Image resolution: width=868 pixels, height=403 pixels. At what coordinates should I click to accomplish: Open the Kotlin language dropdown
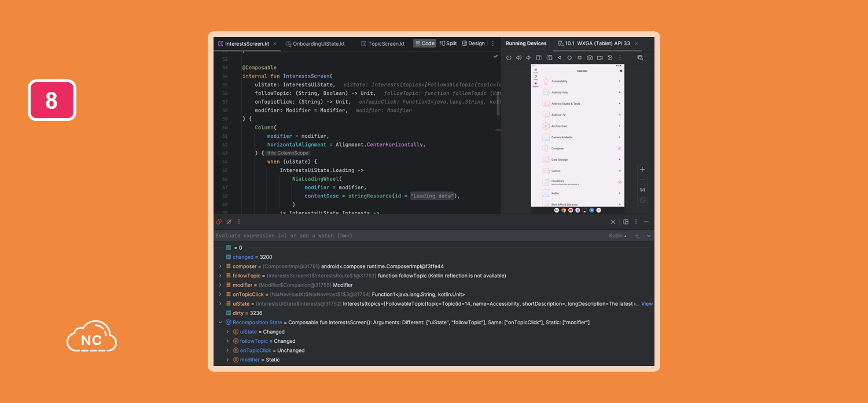click(617, 236)
